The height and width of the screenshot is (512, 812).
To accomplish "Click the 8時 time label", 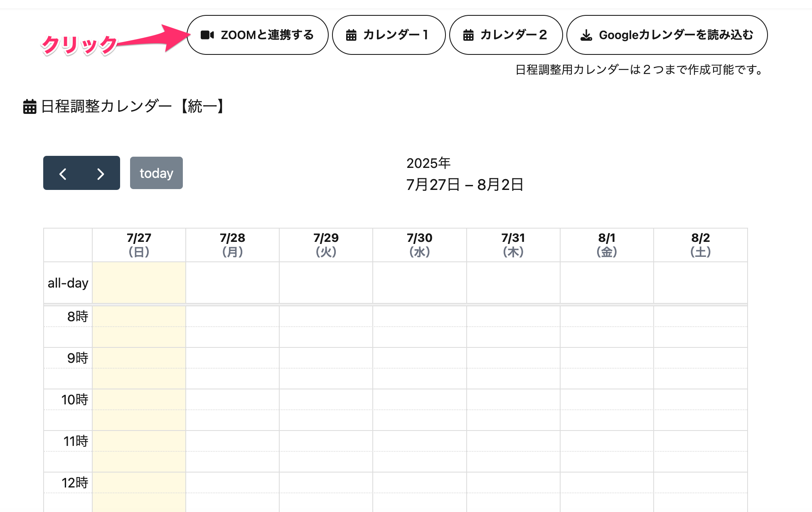I will click(x=78, y=317).
